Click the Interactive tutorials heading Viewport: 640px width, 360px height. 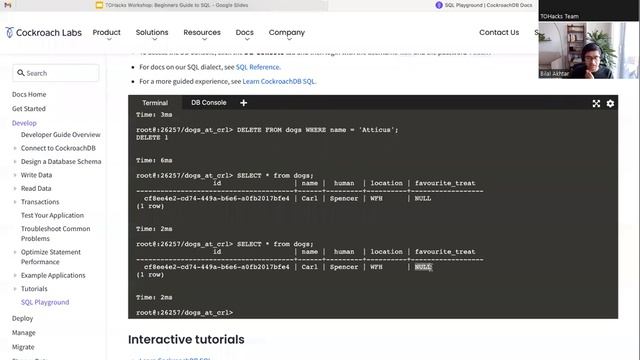pos(186,339)
